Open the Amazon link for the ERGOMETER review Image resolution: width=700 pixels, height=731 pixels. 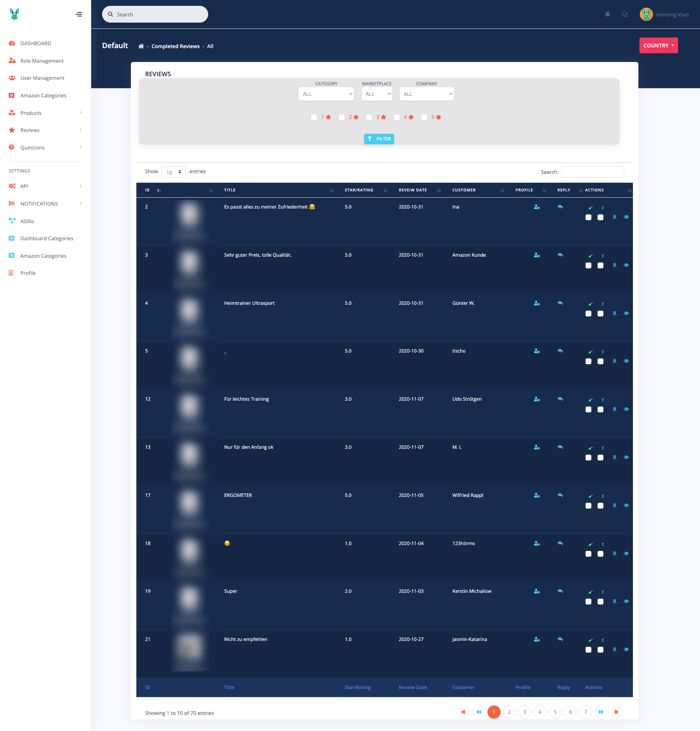614,505
